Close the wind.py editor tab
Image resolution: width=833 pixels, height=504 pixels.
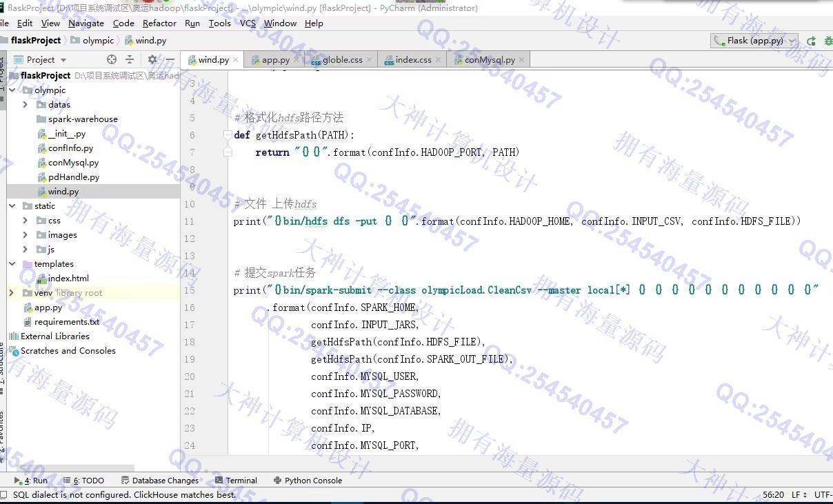point(236,60)
